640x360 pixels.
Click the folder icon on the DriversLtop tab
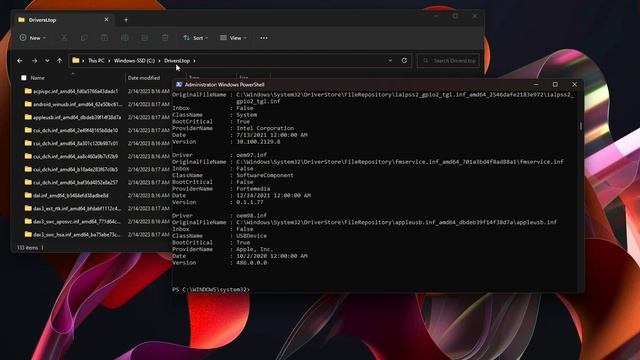pos(22,20)
